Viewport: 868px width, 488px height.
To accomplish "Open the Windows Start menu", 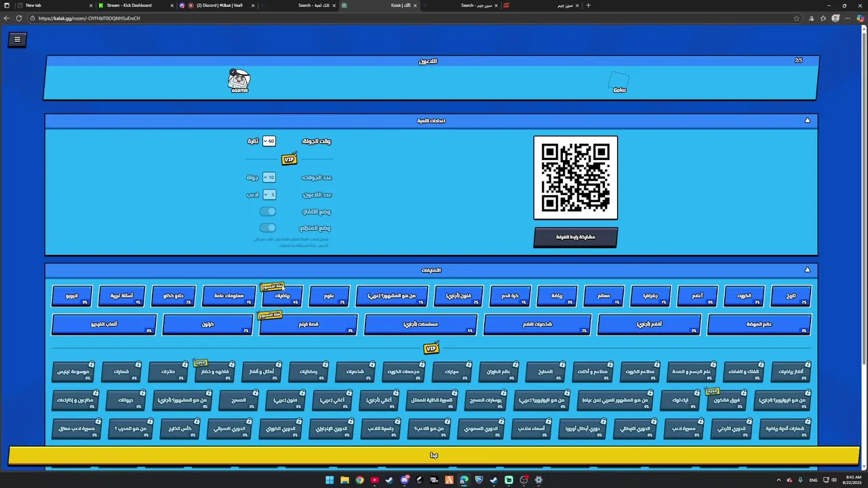I will (330, 480).
